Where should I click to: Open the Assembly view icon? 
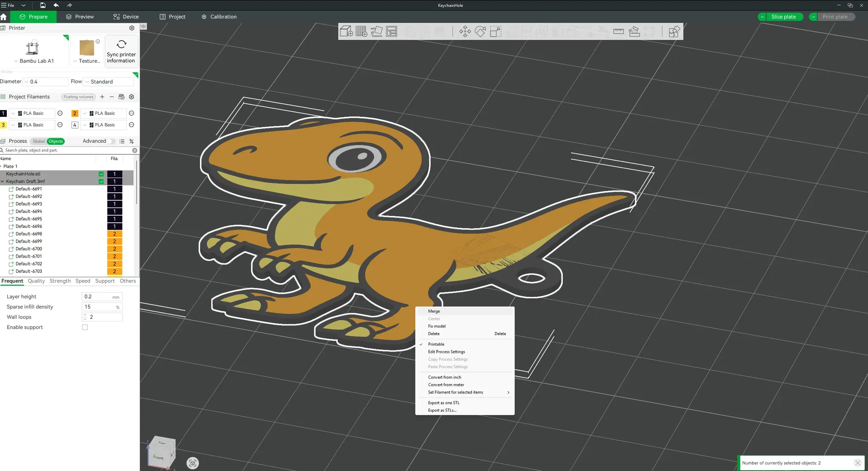pos(673,31)
